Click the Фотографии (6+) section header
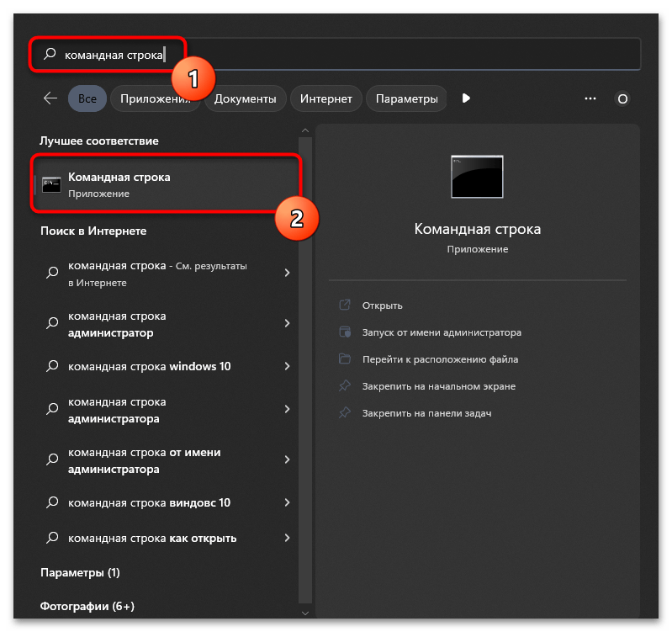The image size is (672, 632). click(x=87, y=606)
